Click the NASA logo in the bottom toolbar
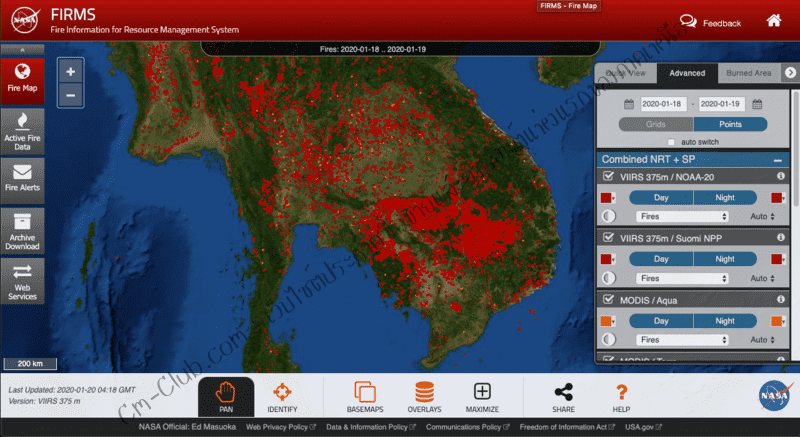This screenshot has width=800, height=437. click(x=775, y=395)
